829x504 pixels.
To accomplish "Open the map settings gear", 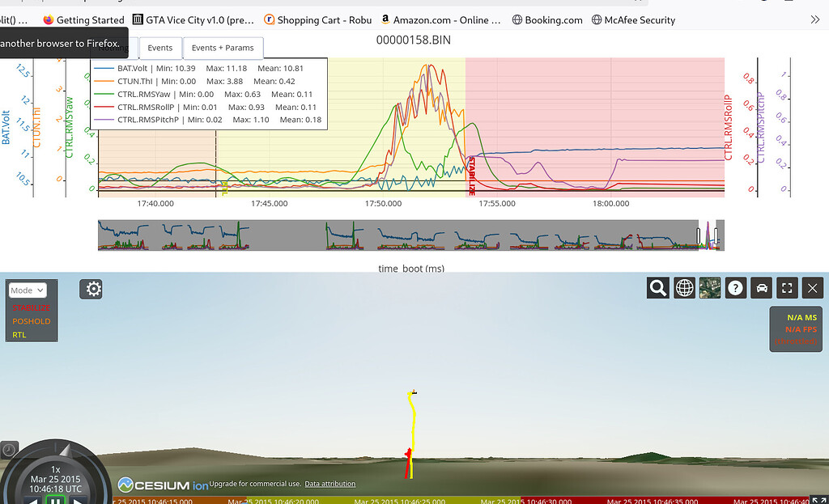I will 91,288.
